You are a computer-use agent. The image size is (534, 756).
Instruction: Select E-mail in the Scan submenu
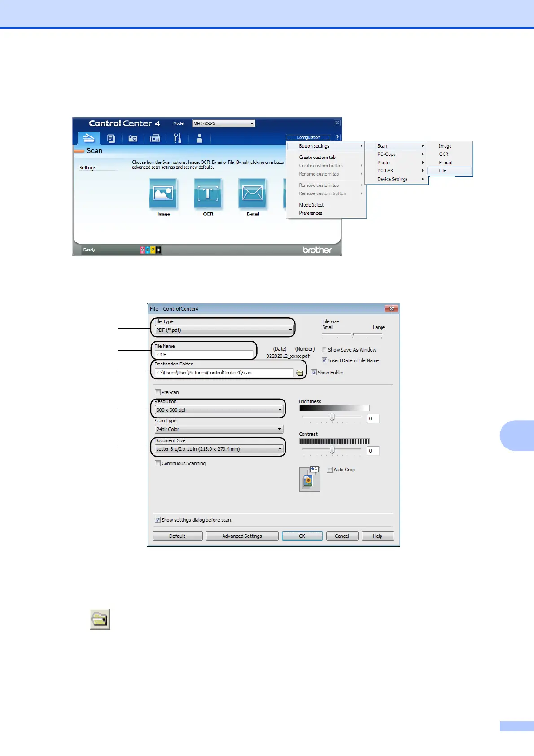[x=449, y=163]
